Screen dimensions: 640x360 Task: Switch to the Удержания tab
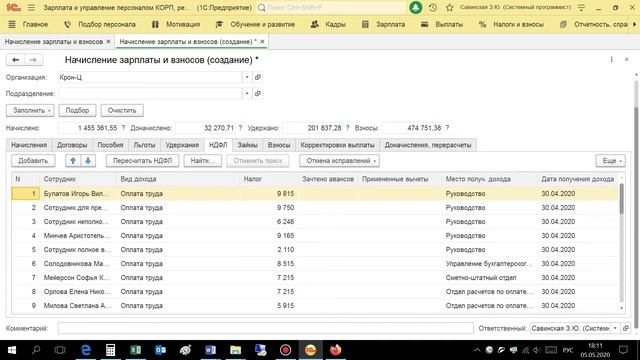pyautogui.click(x=182, y=145)
